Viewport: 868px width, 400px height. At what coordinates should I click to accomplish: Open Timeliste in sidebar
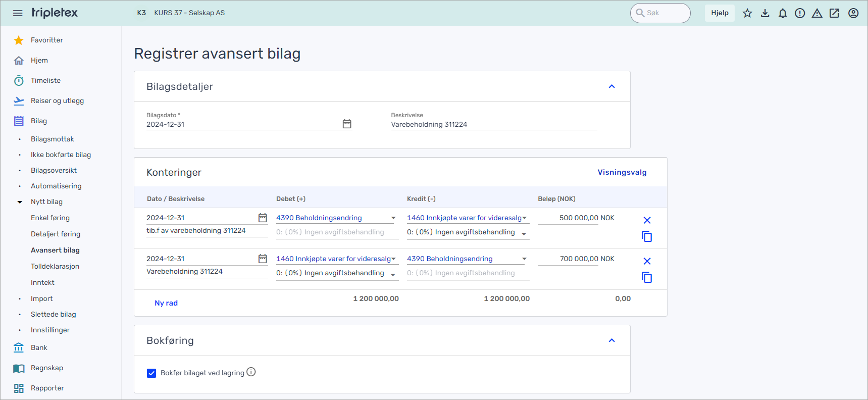coord(45,80)
